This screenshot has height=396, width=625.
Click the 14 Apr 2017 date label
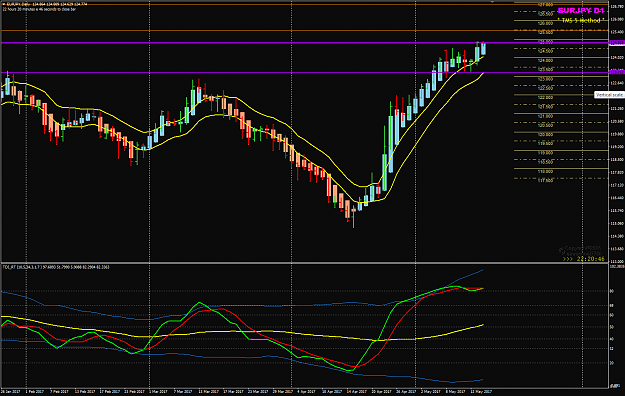pyautogui.click(x=357, y=392)
